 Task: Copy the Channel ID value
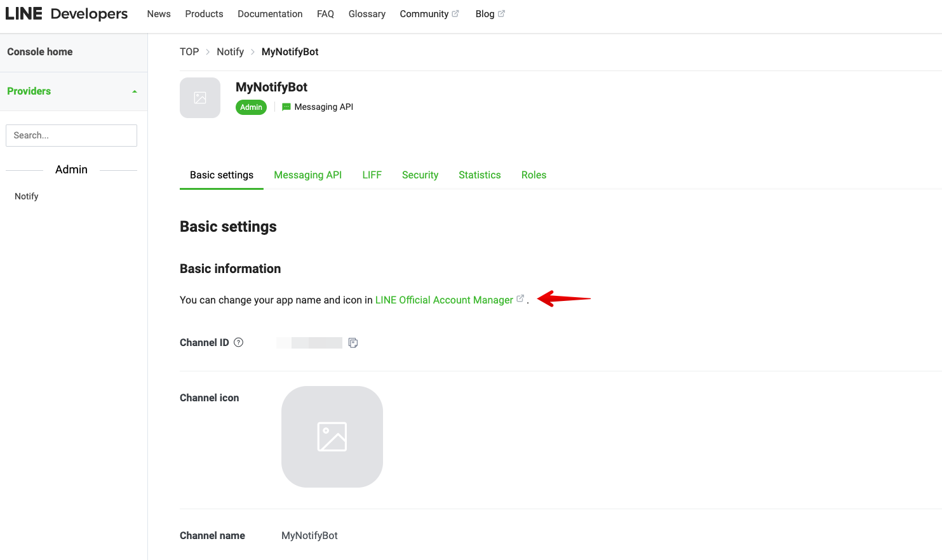(353, 343)
